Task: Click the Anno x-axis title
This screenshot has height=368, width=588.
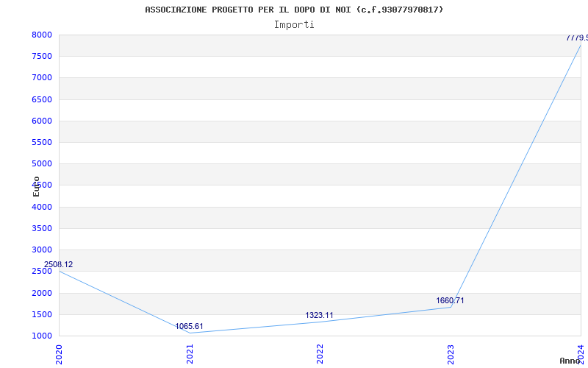Action: pos(570,361)
